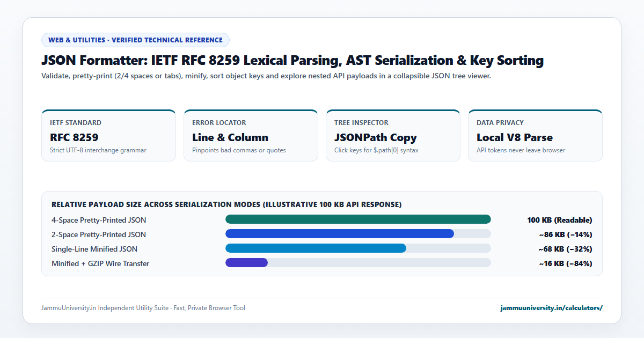
Task: Click the Relative Payload Size chart title
Action: coord(226,204)
